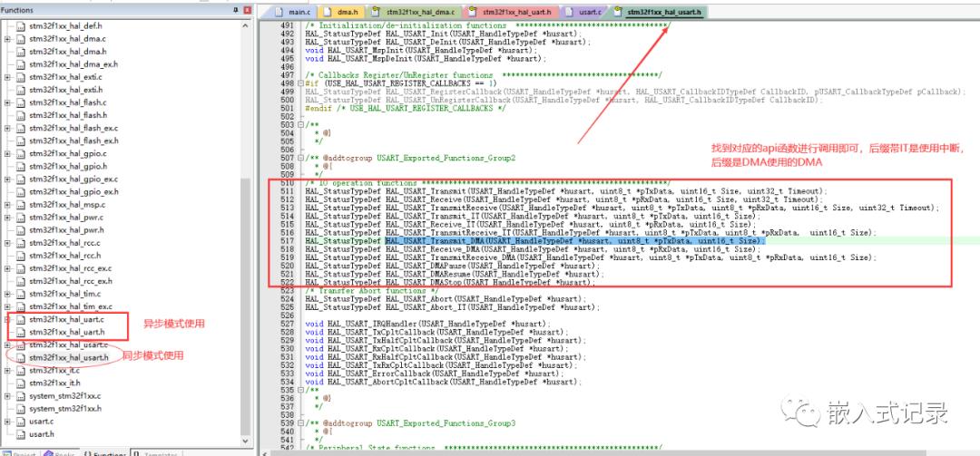Click the file icon of stm32f1xx_hal_usart.h
This screenshot has height=456, width=980.
(x=21, y=358)
